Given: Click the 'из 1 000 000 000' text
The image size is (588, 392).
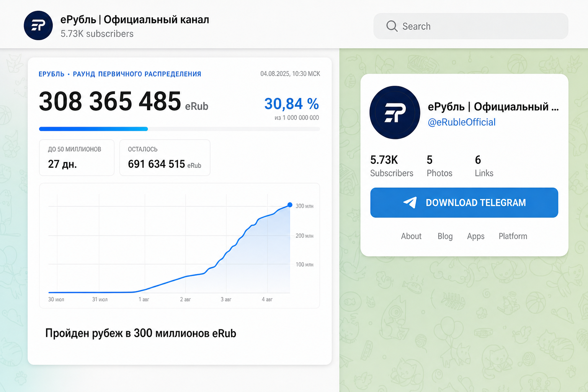Looking at the screenshot, I should [297, 118].
